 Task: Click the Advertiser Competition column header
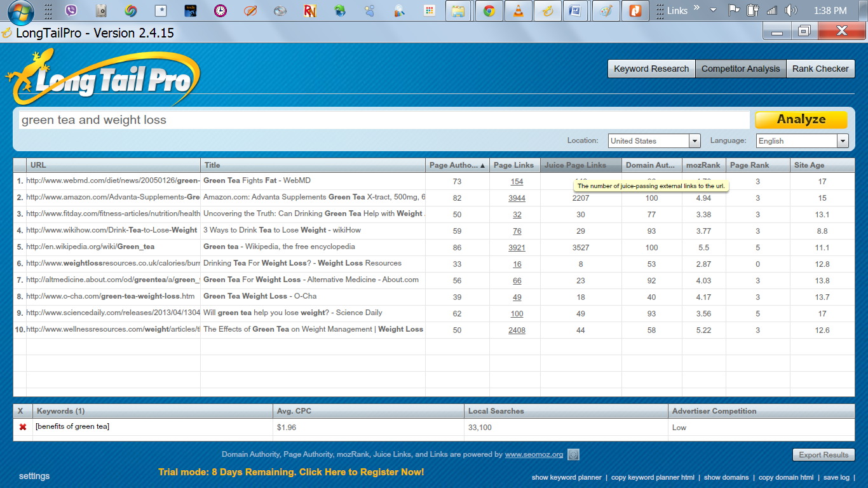(761, 411)
